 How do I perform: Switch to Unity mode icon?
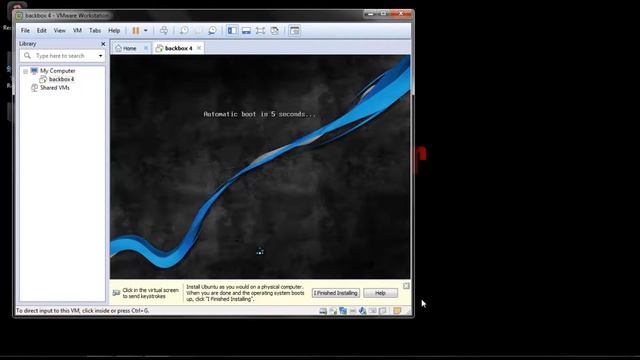(x=274, y=31)
